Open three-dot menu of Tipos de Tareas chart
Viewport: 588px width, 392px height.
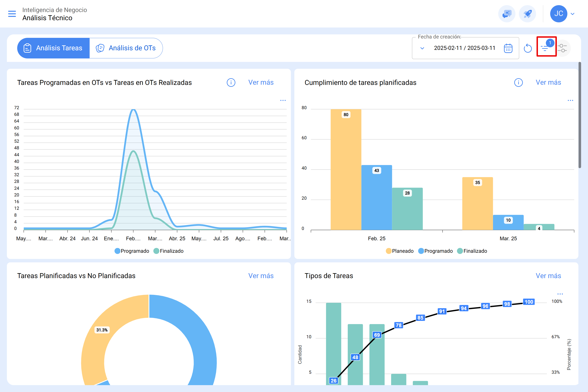click(560, 294)
